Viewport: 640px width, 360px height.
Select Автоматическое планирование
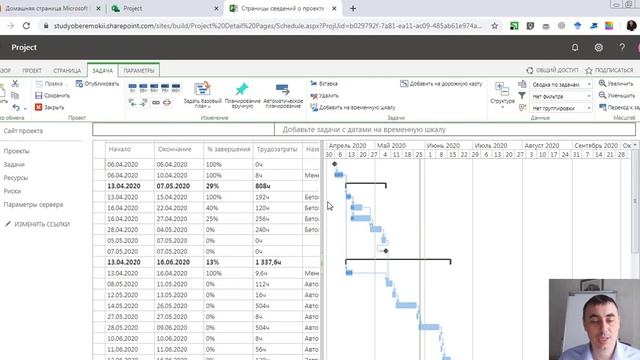click(x=283, y=95)
